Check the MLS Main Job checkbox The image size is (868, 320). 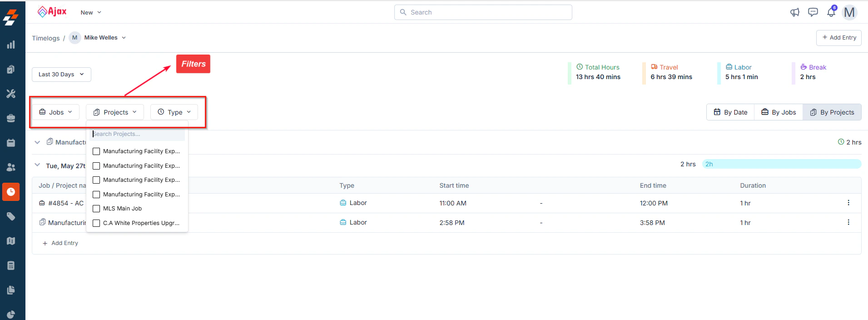coord(96,209)
